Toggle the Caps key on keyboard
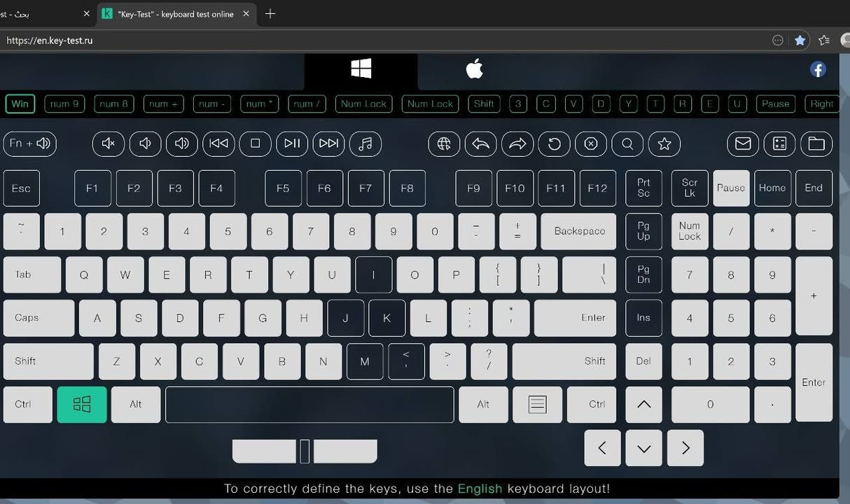The width and height of the screenshot is (850, 504). 39,318
